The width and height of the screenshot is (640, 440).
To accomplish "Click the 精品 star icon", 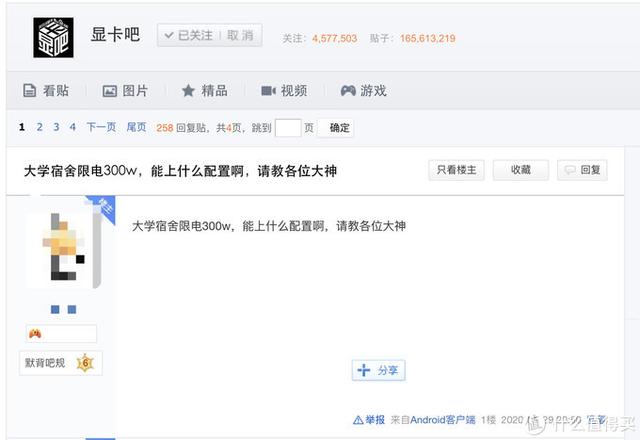I will click(x=188, y=91).
